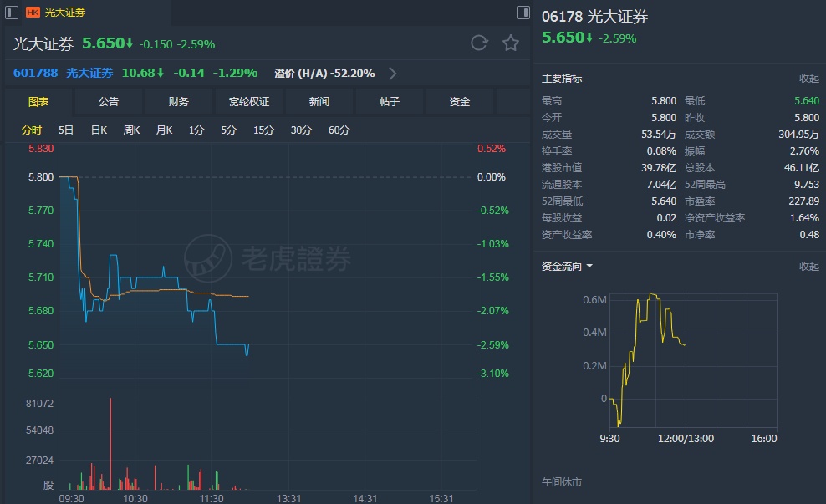826x504 pixels.
Task: Click the refresh quote icon
Action: 479,43
